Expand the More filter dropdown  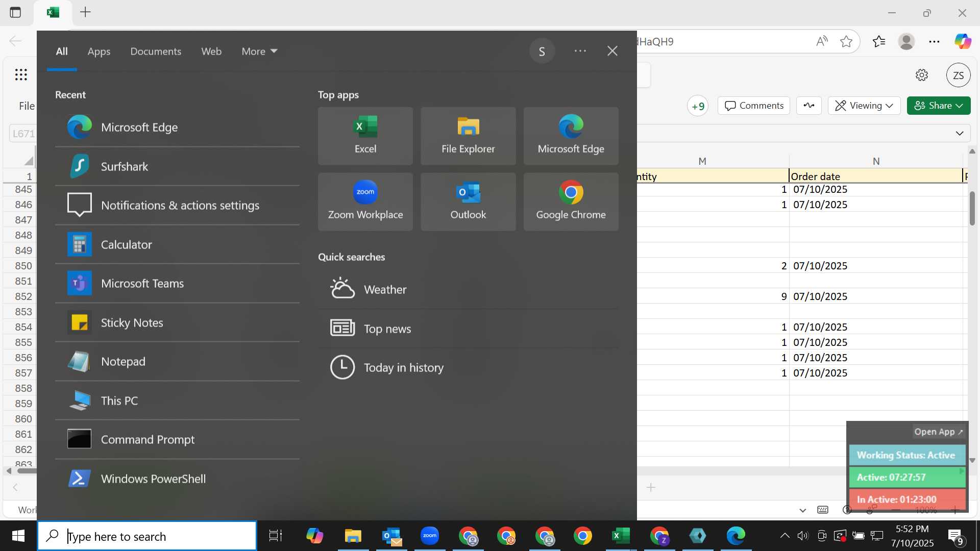[259, 51]
